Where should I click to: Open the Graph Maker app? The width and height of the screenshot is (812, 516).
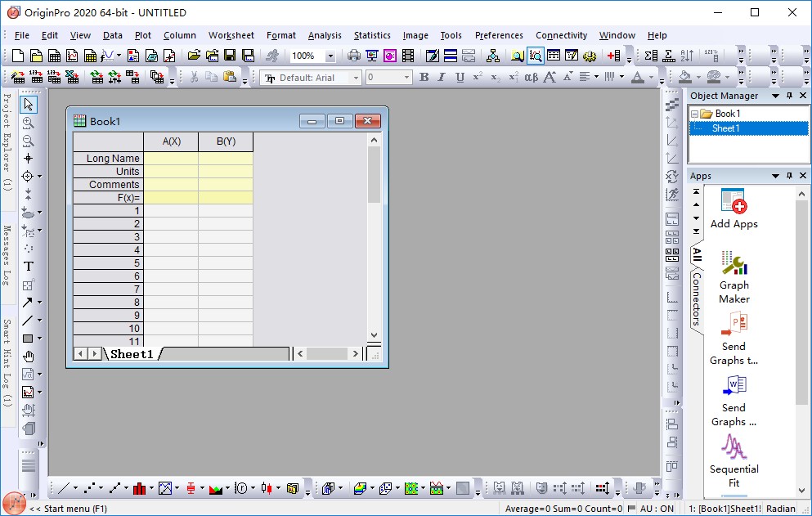[733, 278]
